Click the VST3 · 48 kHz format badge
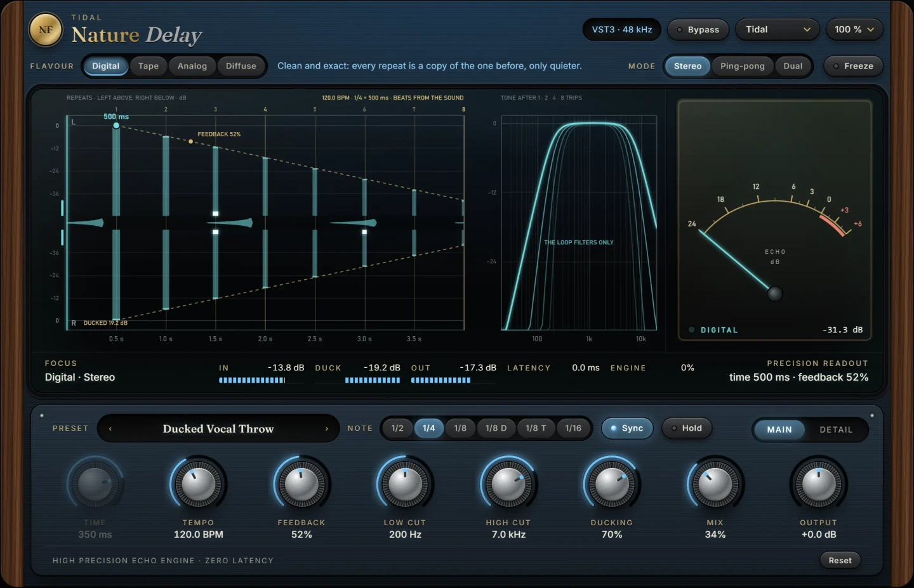914x588 pixels. (622, 30)
